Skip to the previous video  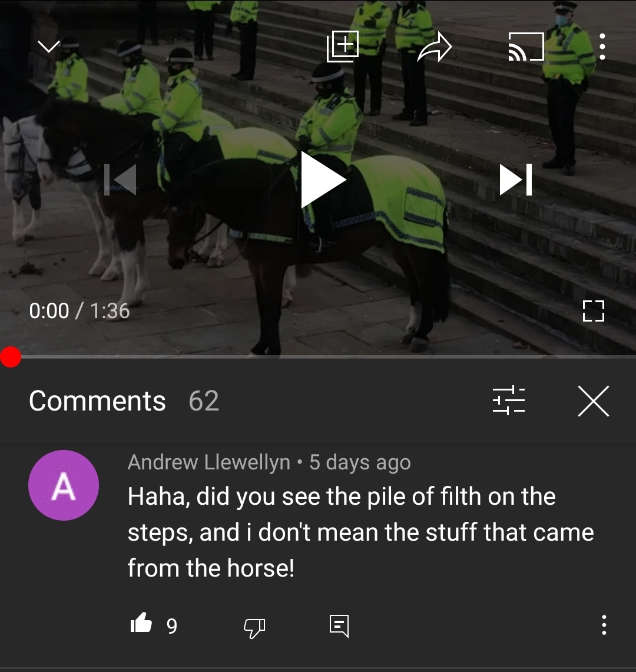[x=121, y=180]
